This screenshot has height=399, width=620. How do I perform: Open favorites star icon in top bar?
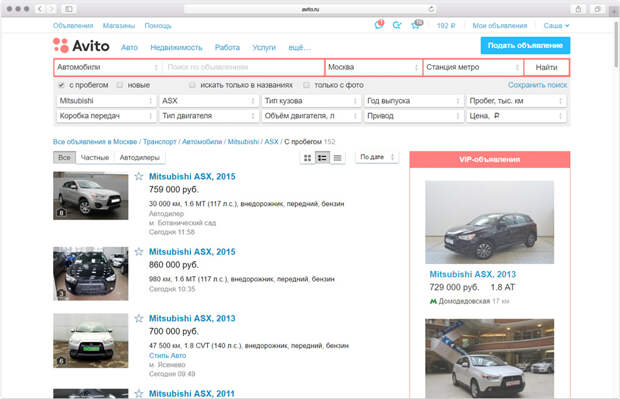click(x=416, y=25)
